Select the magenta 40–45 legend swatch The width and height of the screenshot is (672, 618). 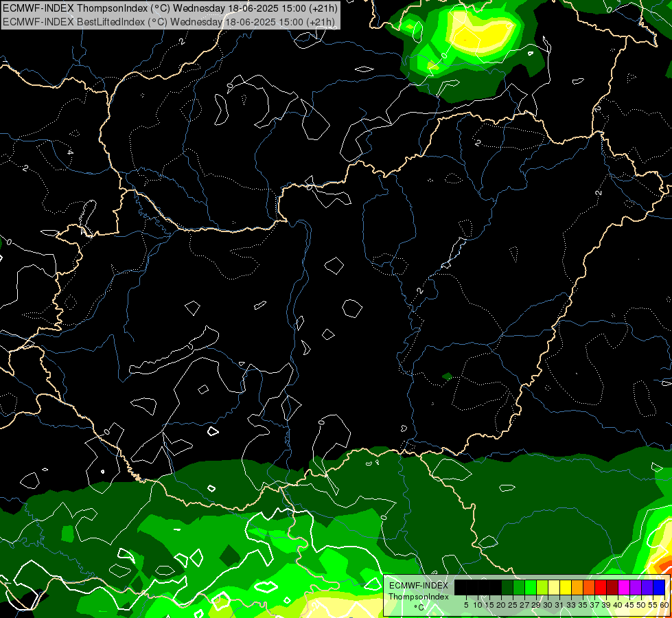(624, 587)
